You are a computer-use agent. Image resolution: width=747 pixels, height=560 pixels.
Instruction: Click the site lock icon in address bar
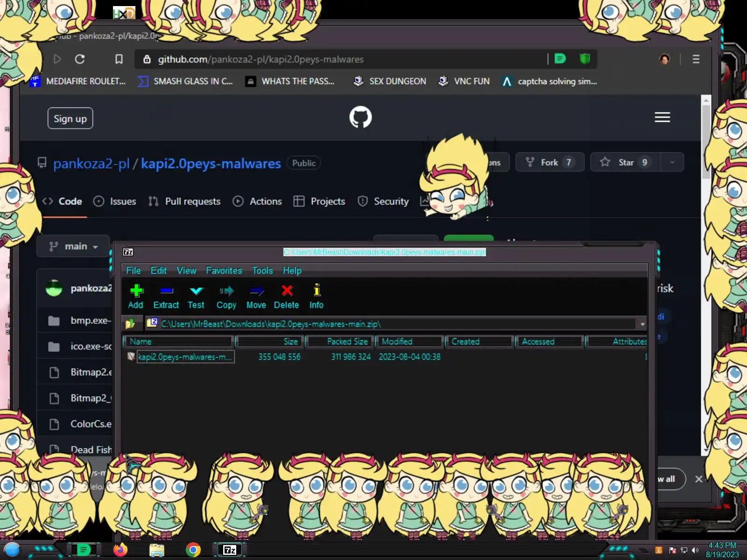pos(147,59)
